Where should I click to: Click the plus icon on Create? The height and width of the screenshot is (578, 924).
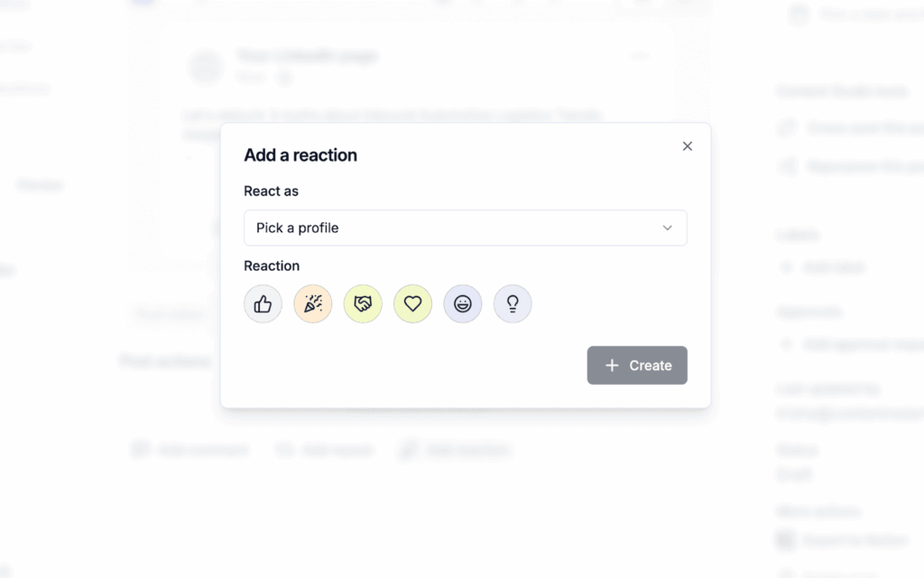[x=612, y=366]
